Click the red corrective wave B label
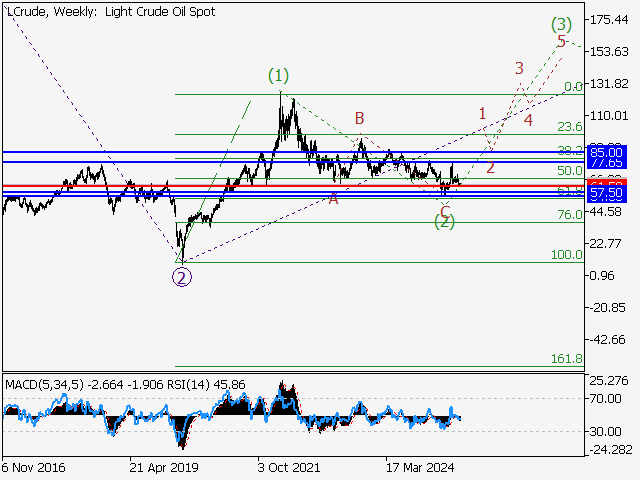This screenshot has width=640, height=480. pos(358,118)
